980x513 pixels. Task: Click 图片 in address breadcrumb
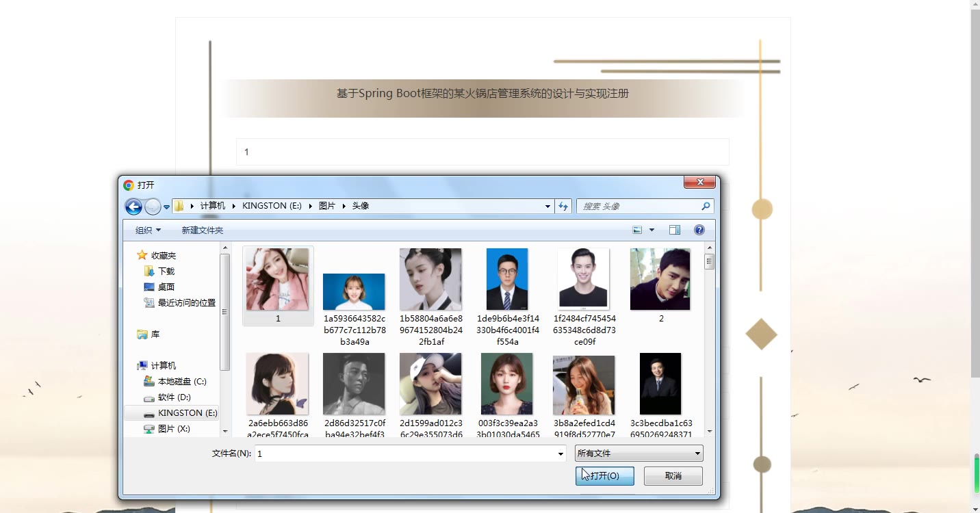327,206
